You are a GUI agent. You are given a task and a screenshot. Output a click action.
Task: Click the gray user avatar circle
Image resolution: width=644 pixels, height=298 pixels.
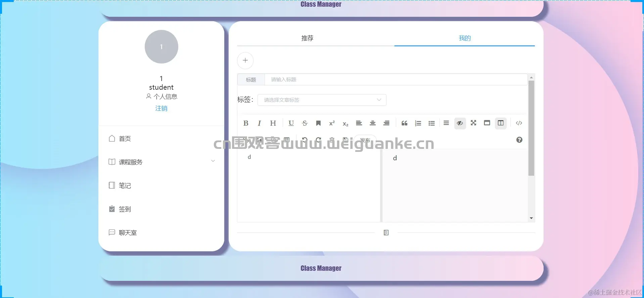pos(161,47)
